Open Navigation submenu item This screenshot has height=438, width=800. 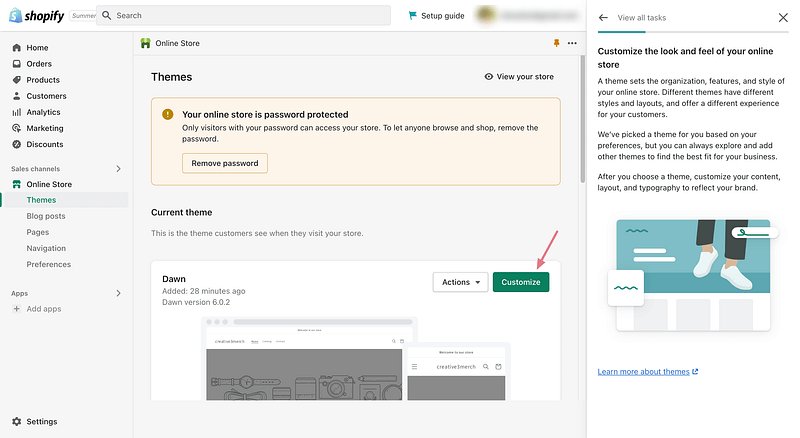pos(46,248)
